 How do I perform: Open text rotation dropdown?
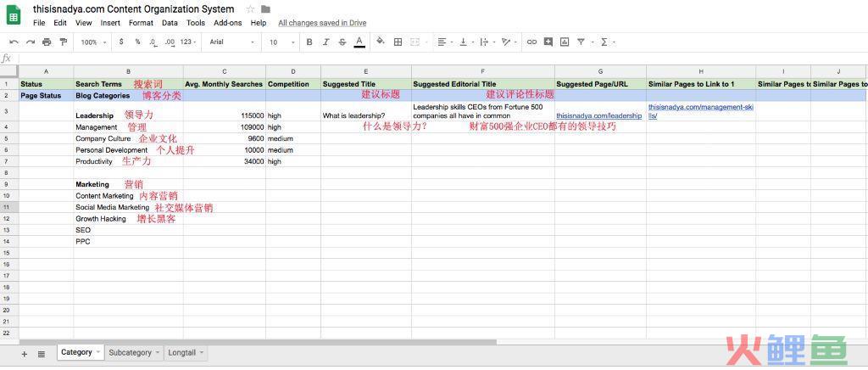pyautogui.click(x=508, y=42)
